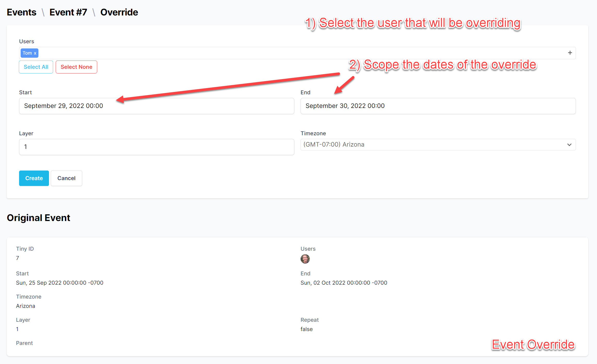Select the Tom user tag

coord(27,53)
